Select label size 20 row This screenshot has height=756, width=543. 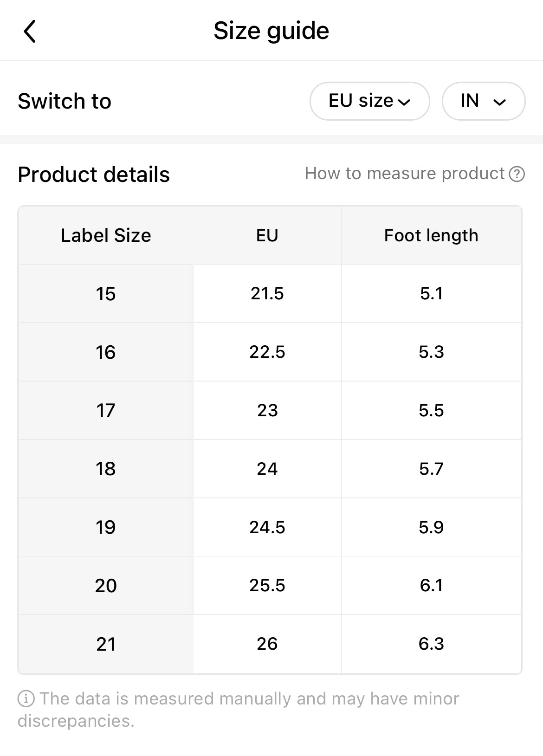coord(106,586)
